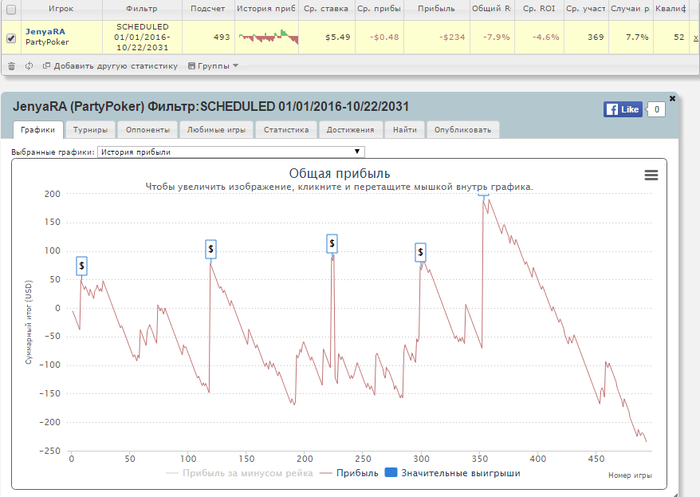This screenshot has width=700, height=497.
Task: Click the -4.6% ROI cell
Action: point(539,37)
